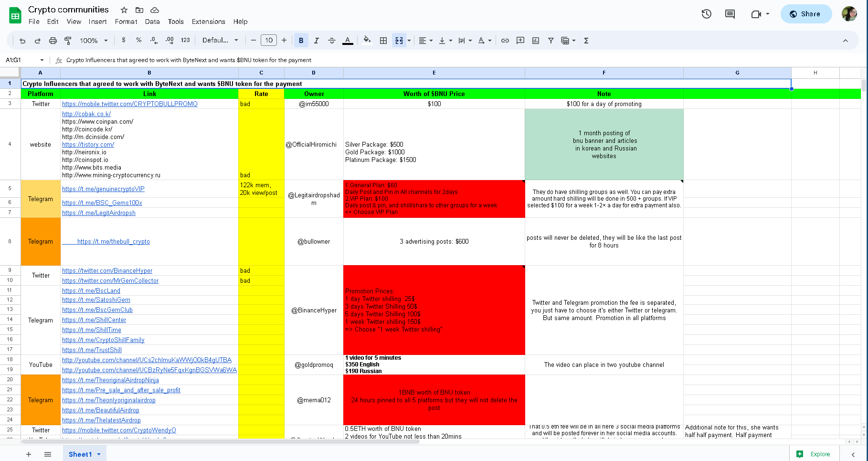Viewport: 868px width, 461px height.
Task: Open the File menu
Action: (x=34, y=21)
